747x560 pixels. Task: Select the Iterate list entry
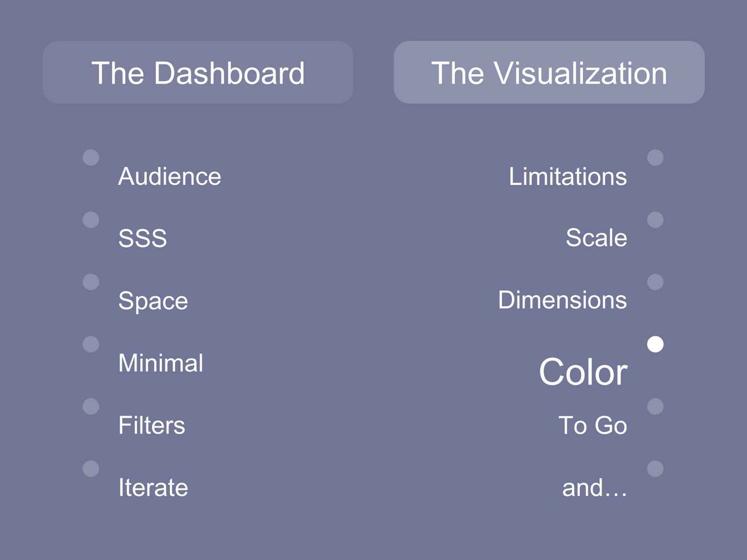click(x=153, y=488)
